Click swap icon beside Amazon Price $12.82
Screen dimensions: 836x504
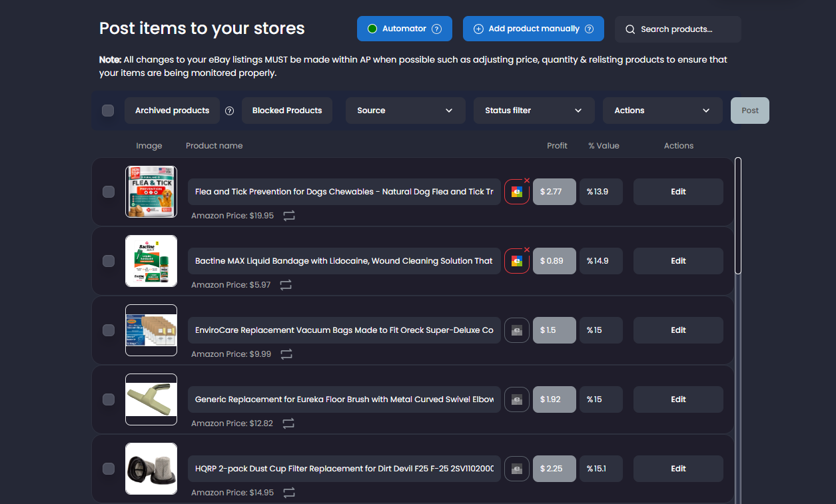[x=288, y=423]
